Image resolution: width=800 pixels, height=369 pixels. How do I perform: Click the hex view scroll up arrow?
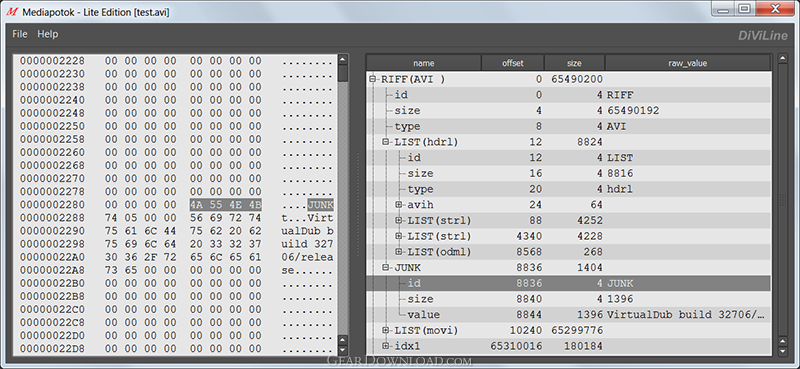tap(343, 60)
